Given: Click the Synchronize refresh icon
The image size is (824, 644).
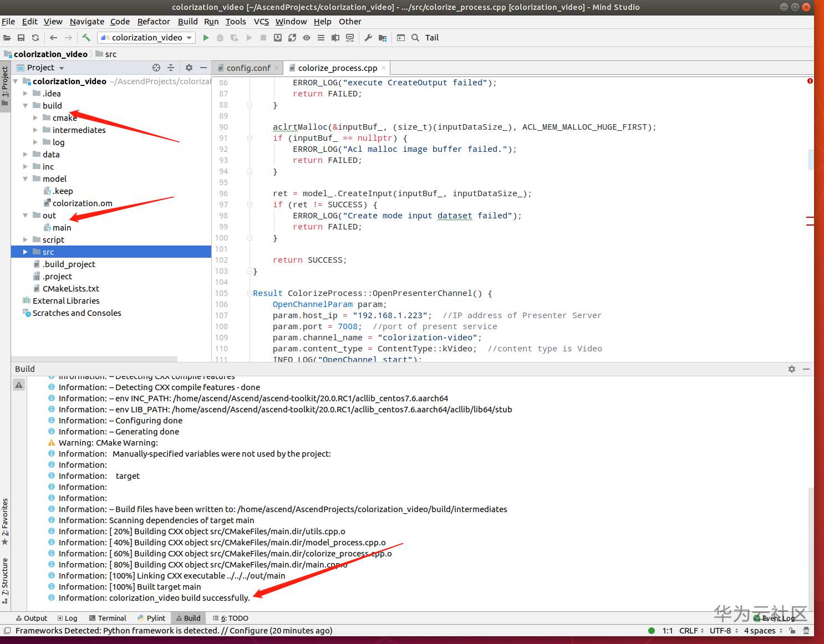Looking at the screenshot, I should coord(35,38).
